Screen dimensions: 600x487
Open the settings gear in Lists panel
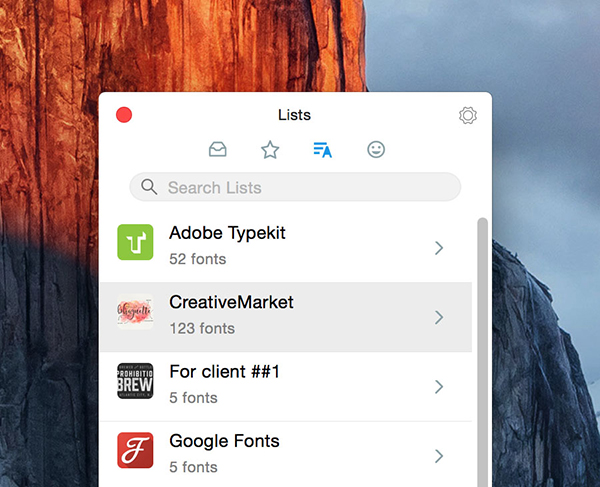468,115
